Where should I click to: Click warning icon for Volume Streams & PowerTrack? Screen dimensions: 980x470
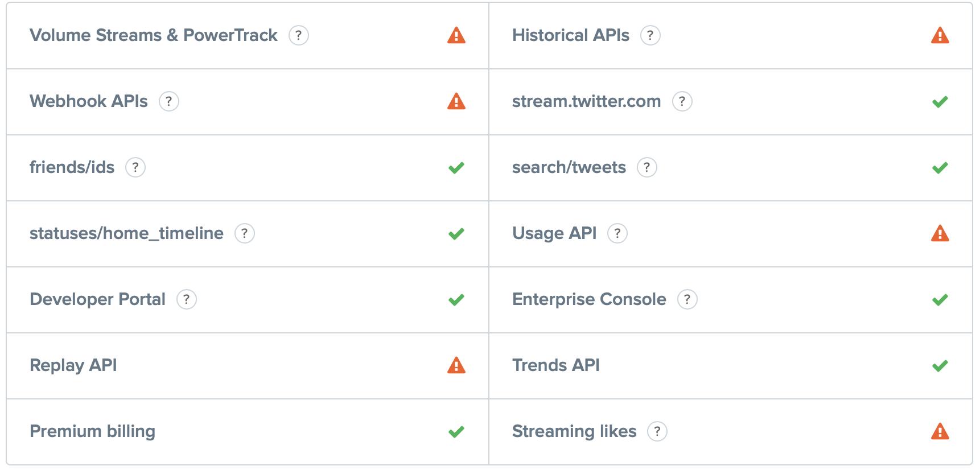pyautogui.click(x=456, y=36)
